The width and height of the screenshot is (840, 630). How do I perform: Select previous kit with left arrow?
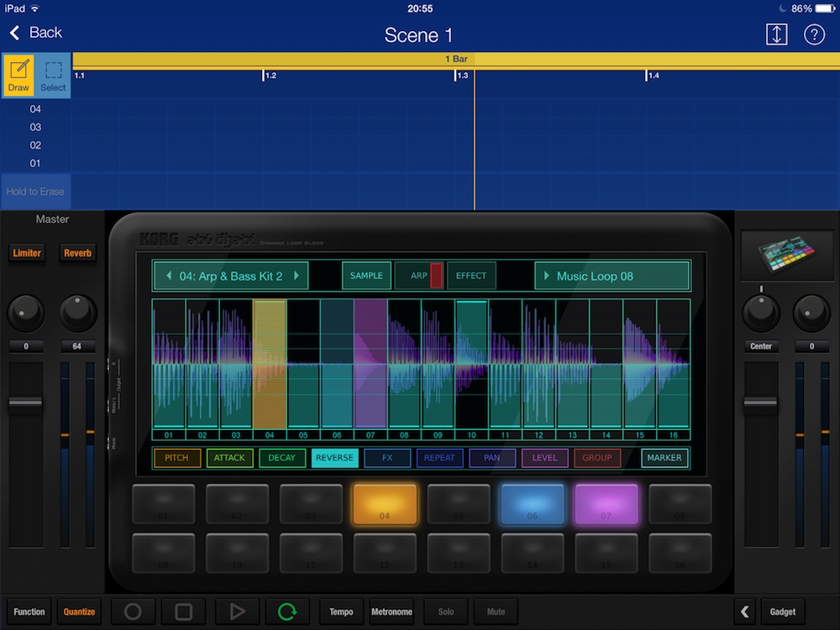pos(169,276)
